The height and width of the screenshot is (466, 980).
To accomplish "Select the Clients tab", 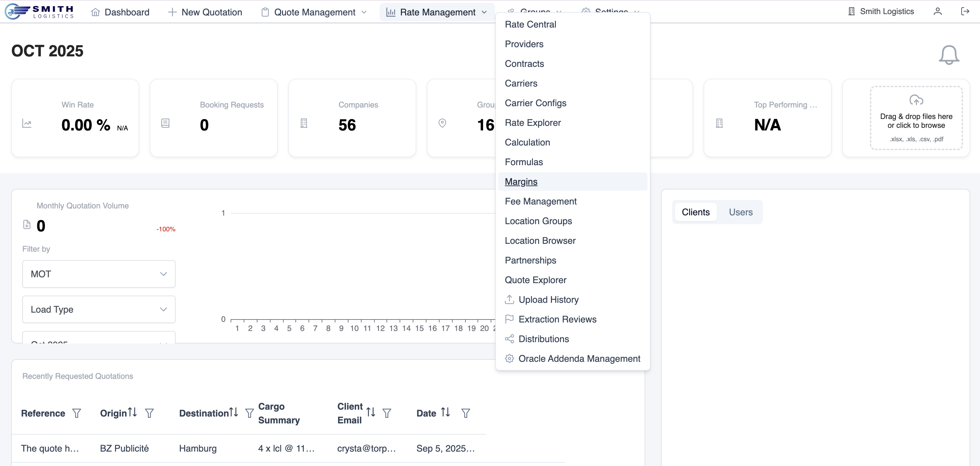I will pyautogui.click(x=695, y=212).
